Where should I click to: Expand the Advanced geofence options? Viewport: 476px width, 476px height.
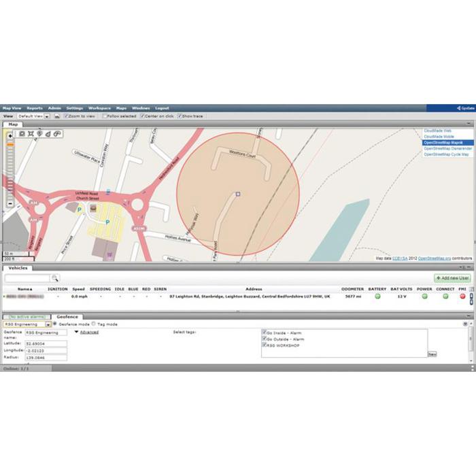click(86, 332)
